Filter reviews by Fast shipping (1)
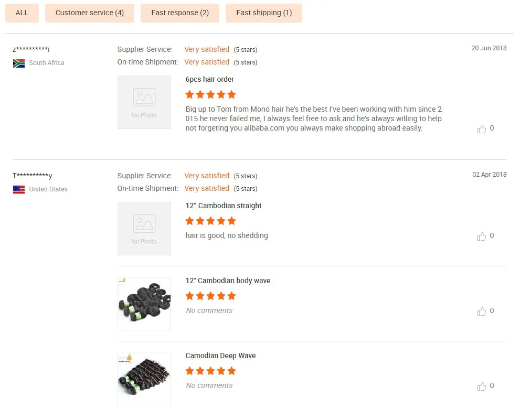Screen dimensions: 520x420 click(264, 13)
